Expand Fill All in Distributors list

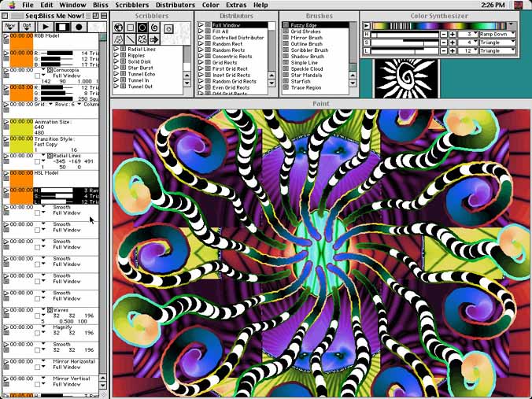(201, 31)
